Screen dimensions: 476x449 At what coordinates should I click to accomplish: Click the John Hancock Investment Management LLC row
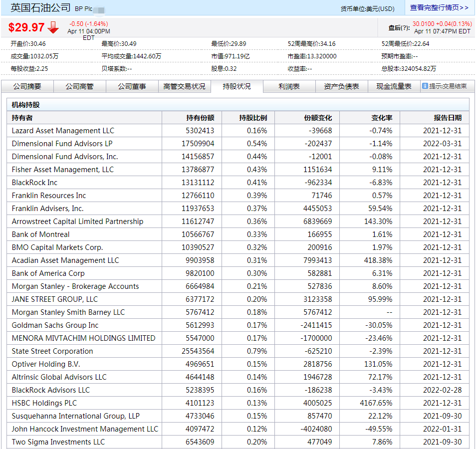[238, 429]
